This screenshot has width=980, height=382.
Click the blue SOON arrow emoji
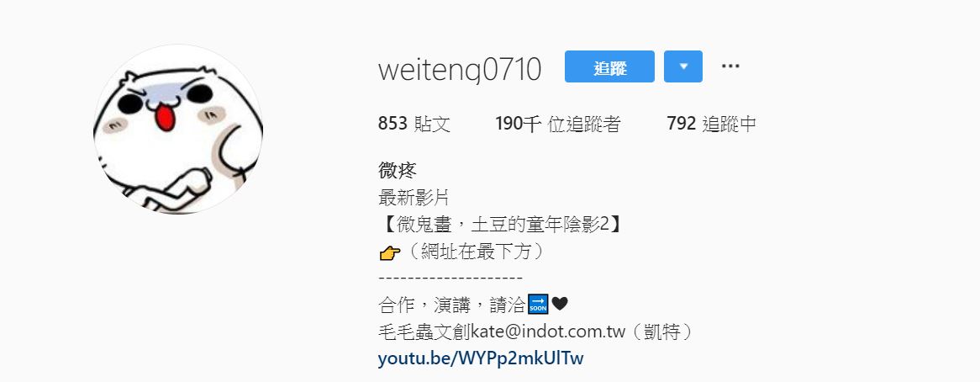[x=538, y=304]
